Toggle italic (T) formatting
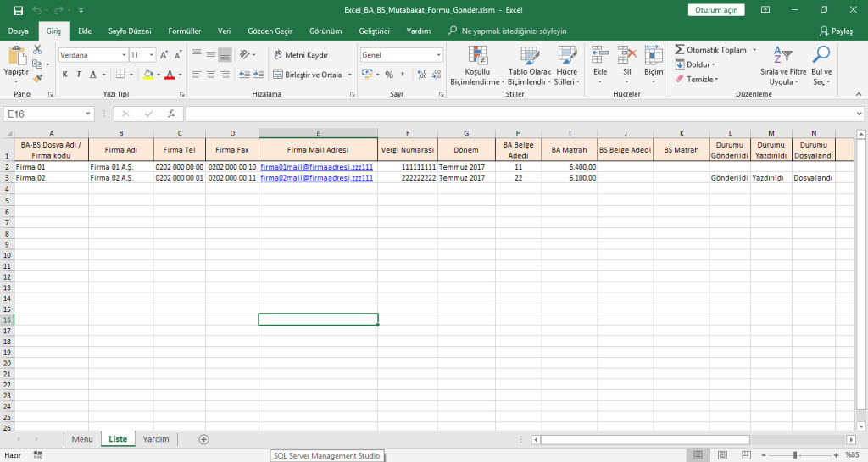Image resolution: width=868 pixels, height=462 pixels. click(x=79, y=75)
